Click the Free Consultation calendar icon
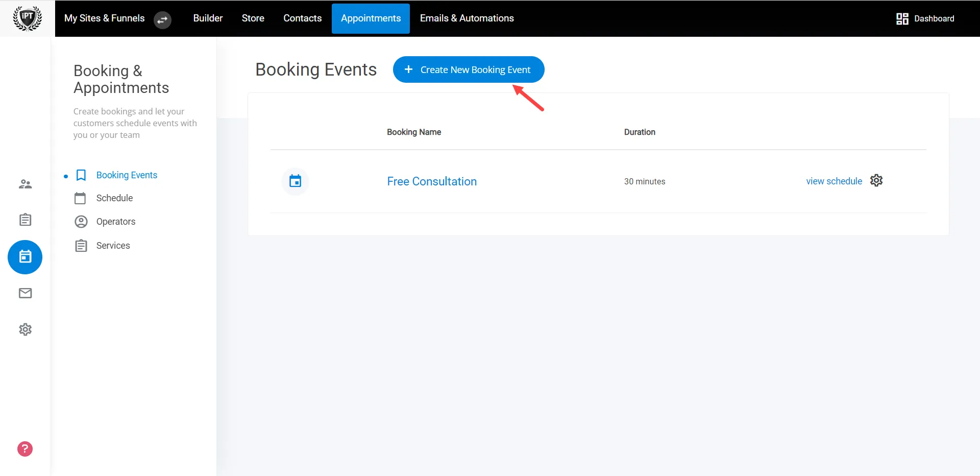The image size is (980, 476). point(295,181)
